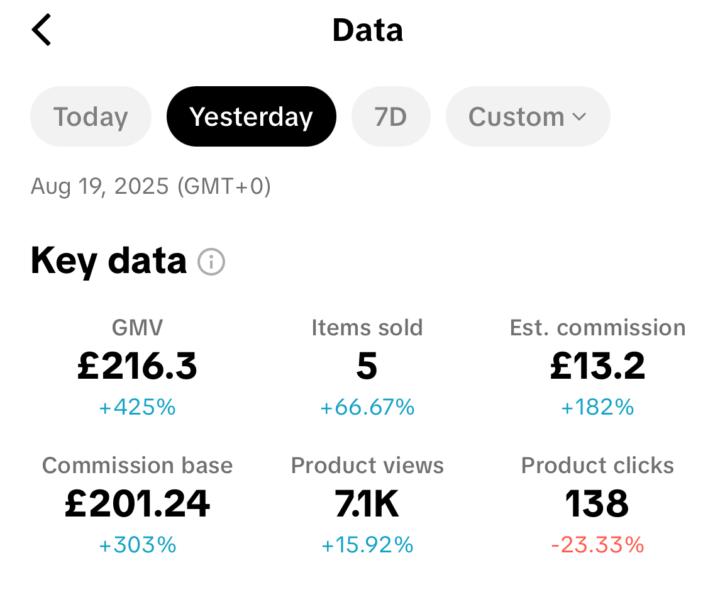Image resolution: width=720 pixels, height=609 pixels.
Task: Open the Product views 7.1K metric
Action: coord(367,504)
